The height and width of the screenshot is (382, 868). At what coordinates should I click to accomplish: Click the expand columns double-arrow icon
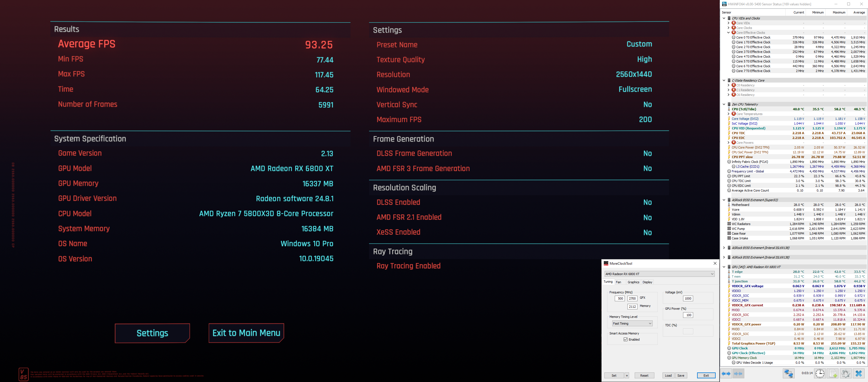pyautogui.click(x=726, y=374)
